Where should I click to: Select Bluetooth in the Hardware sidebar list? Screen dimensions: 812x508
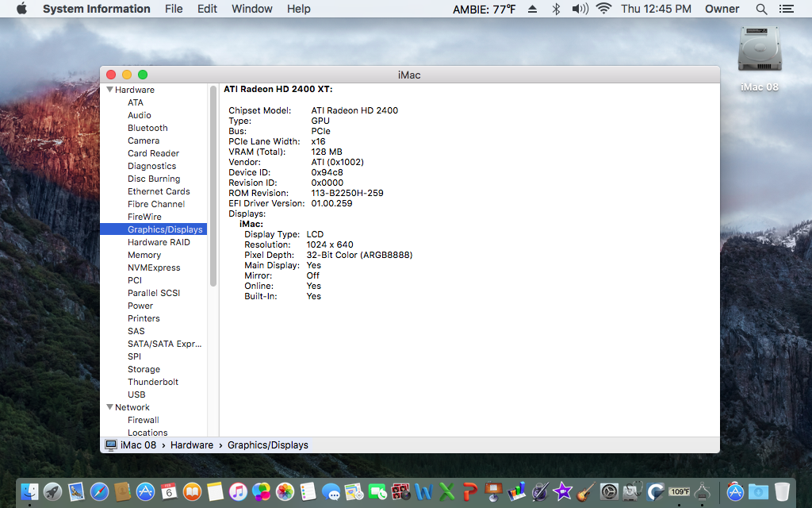click(x=147, y=128)
